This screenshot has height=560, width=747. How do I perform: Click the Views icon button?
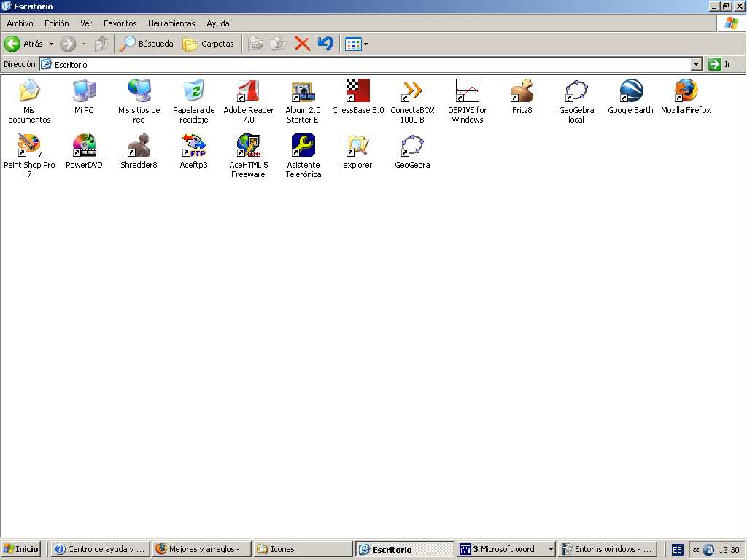click(353, 44)
